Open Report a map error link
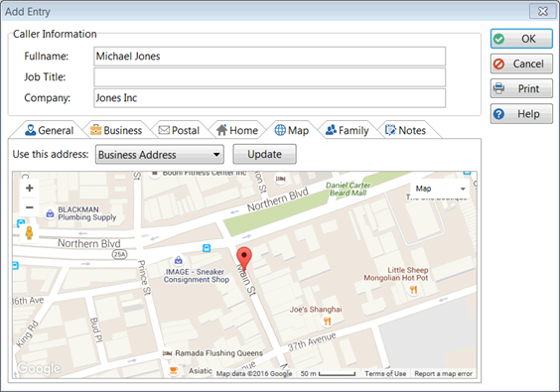Image resolution: width=560 pixels, height=392 pixels. (443, 374)
